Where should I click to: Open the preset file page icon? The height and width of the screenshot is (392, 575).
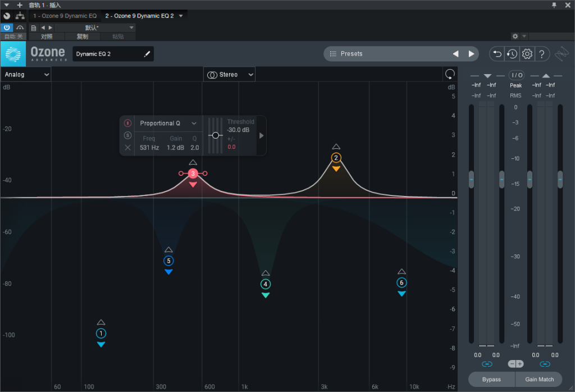[x=34, y=28]
